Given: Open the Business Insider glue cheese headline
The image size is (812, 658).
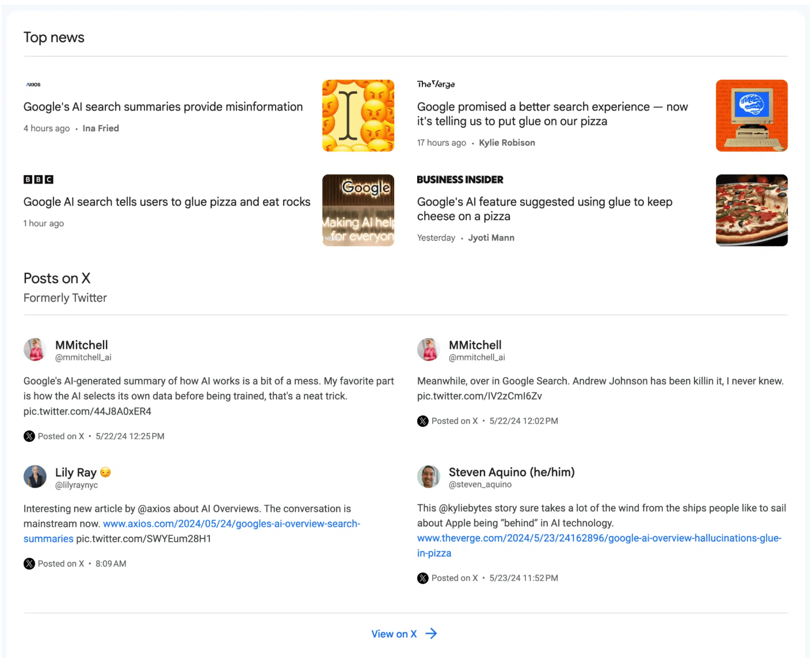Looking at the screenshot, I should coord(544,209).
